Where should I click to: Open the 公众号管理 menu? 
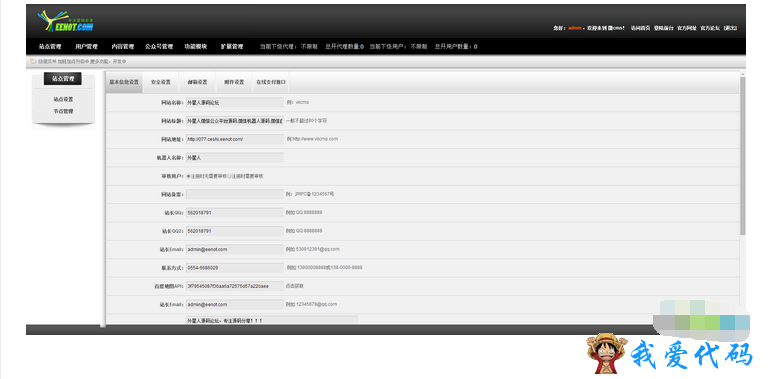[159, 47]
